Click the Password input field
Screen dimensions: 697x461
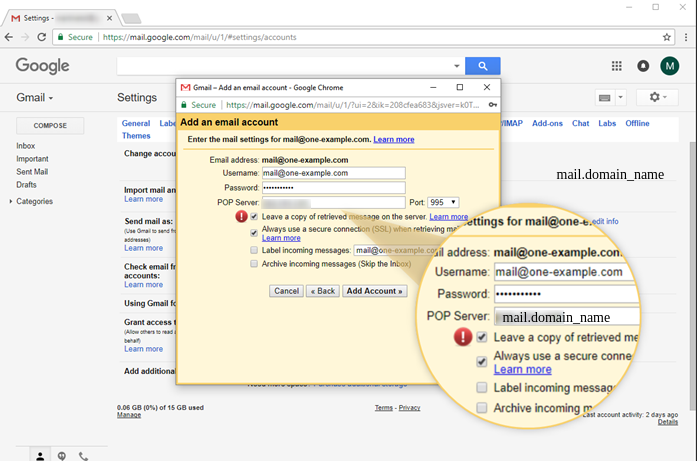pyautogui.click(x=333, y=188)
